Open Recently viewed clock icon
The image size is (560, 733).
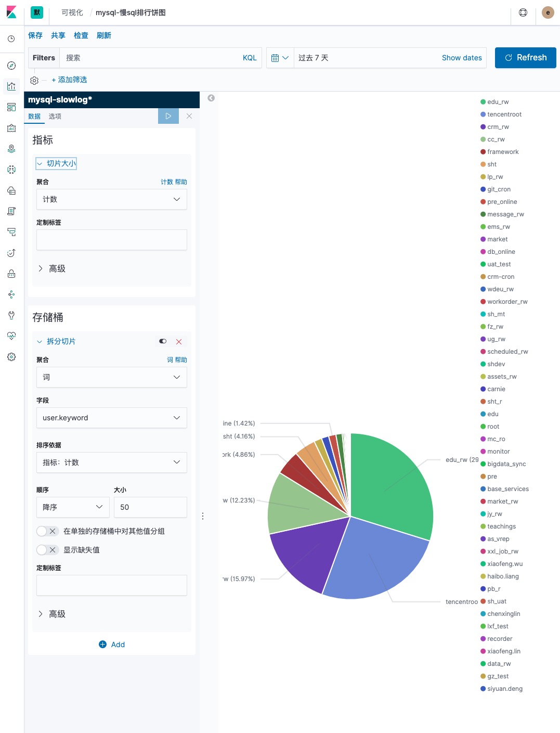click(11, 39)
